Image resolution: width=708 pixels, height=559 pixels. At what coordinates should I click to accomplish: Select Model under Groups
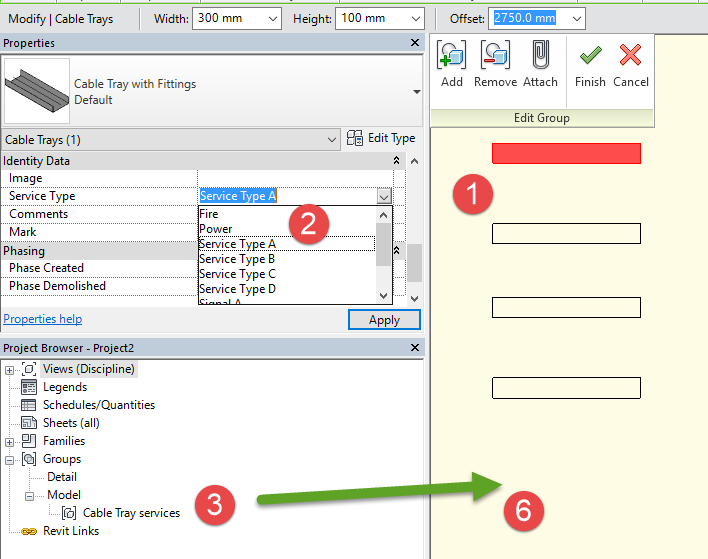64,495
